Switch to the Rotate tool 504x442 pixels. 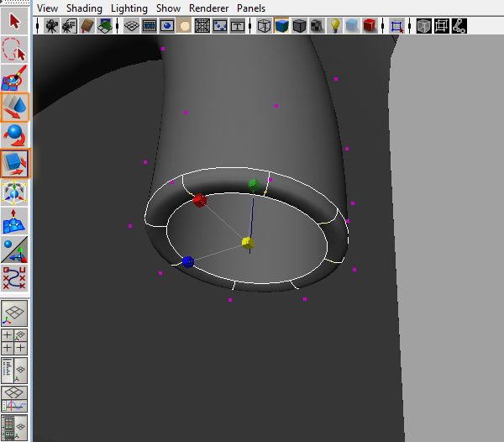(14, 135)
